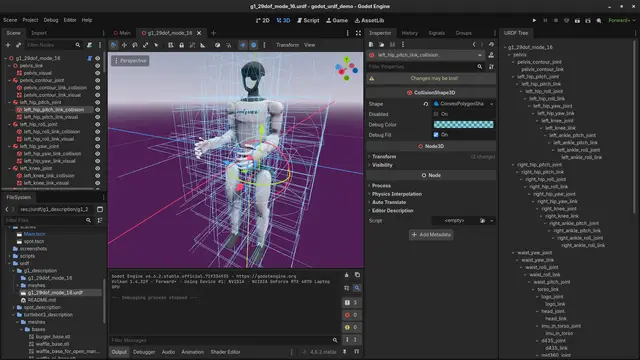This screenshot has width=640, height=360.
Task: Hide the pelvis_visual node
Action: 98,73
